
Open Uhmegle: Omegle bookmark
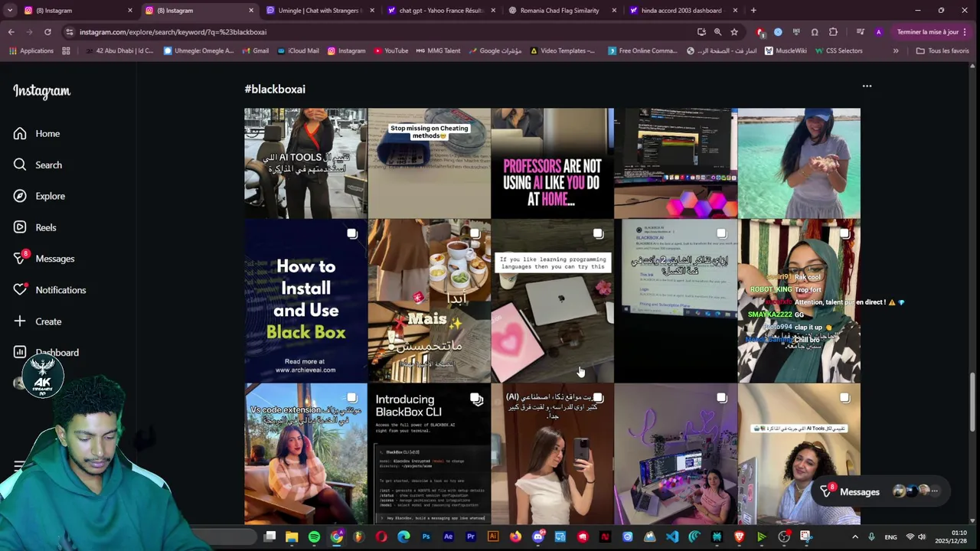pos(198,51)
